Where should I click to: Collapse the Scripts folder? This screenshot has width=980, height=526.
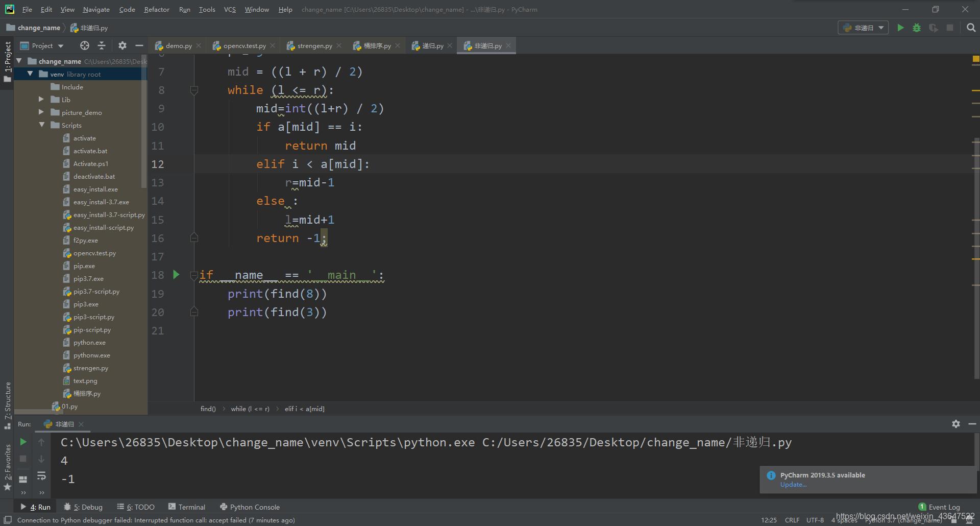click(42, 125)
